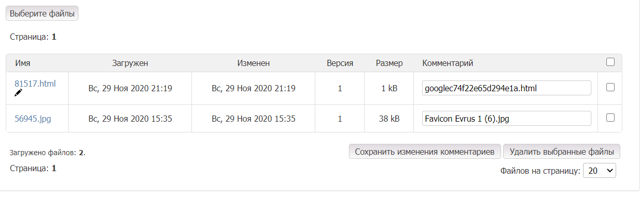Click the Загружен column header

[130, 63]
